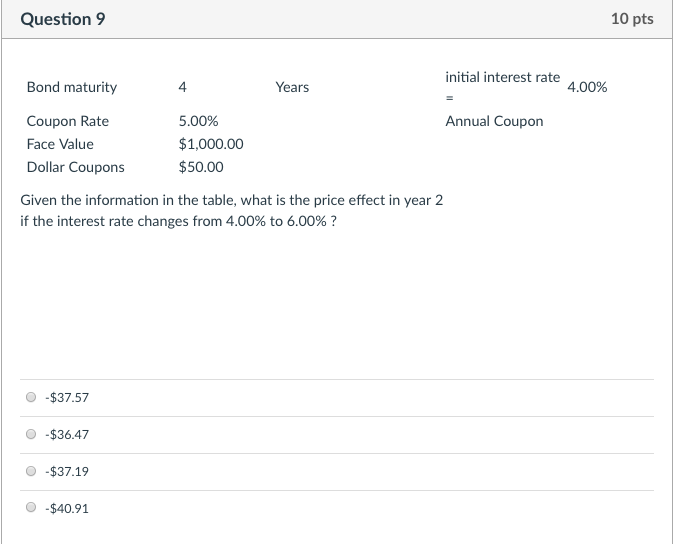675x544 pixels.
Task: Select the -$37.57 answer option
Action: tap(31, 397)
